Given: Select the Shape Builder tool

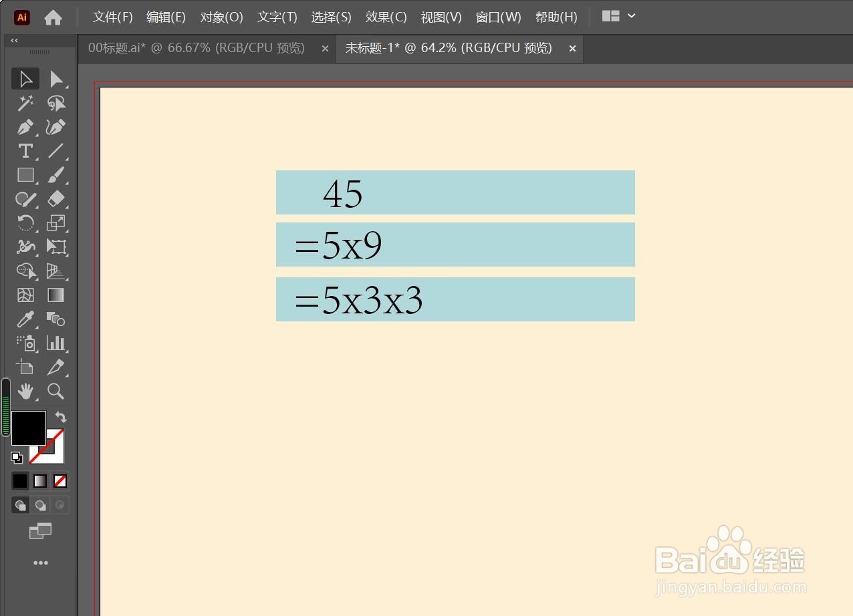Looking at the screenshot, I should coord(25,271).
